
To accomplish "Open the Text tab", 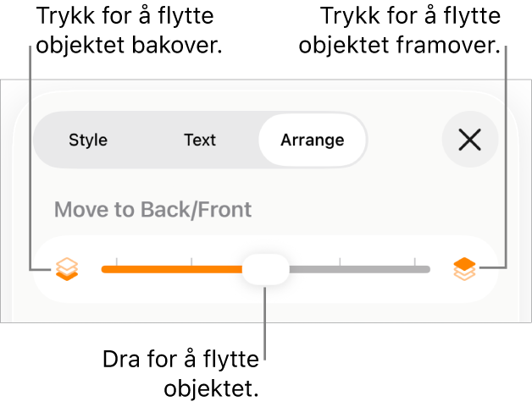I will (x=200, y=140).
